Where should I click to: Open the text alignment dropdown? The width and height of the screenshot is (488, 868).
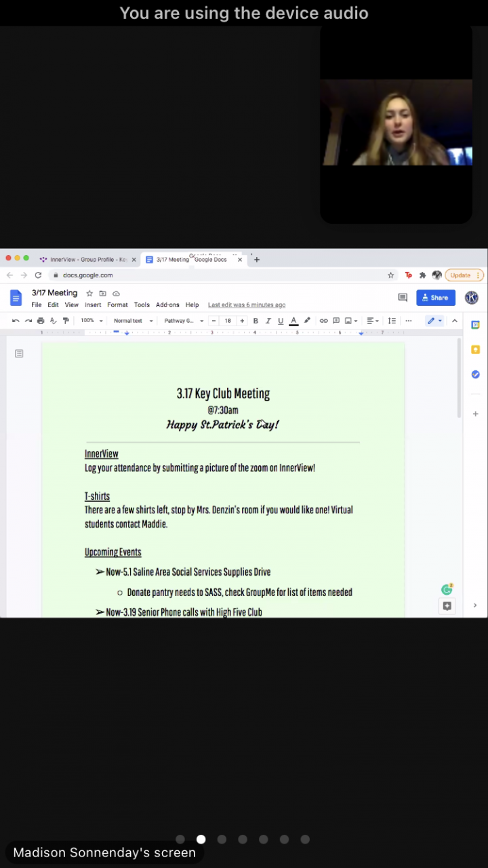point(372,321)
